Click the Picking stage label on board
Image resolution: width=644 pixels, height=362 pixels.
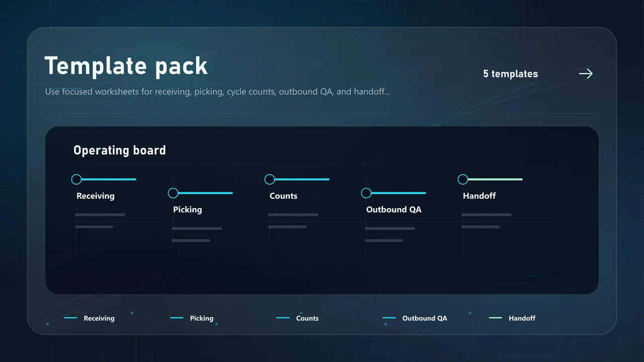coord(188,210)
